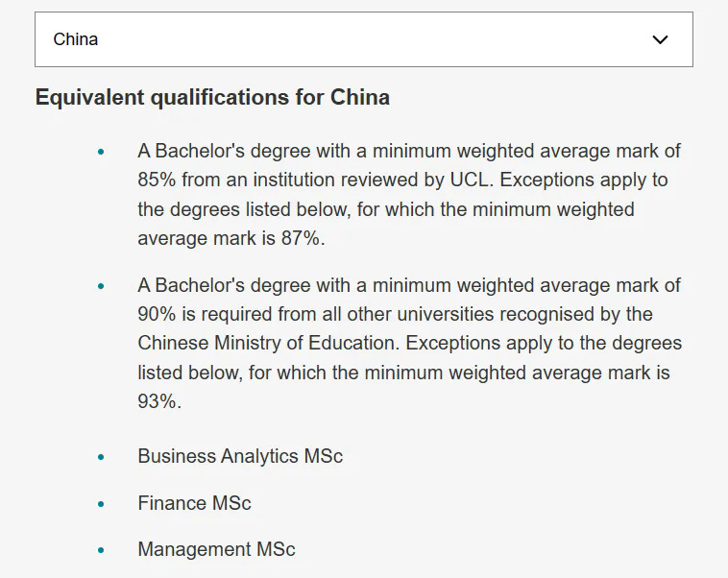Click the bullet beside Business Analytics MSc
This screenshot has height=578, width=728.
[x=101, y=457]
